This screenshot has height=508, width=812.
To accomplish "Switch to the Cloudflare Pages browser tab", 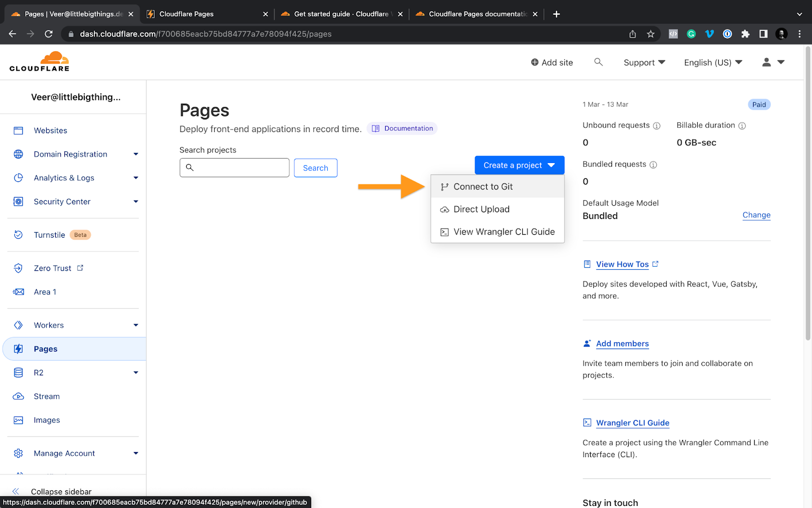I will pos(207,14).
